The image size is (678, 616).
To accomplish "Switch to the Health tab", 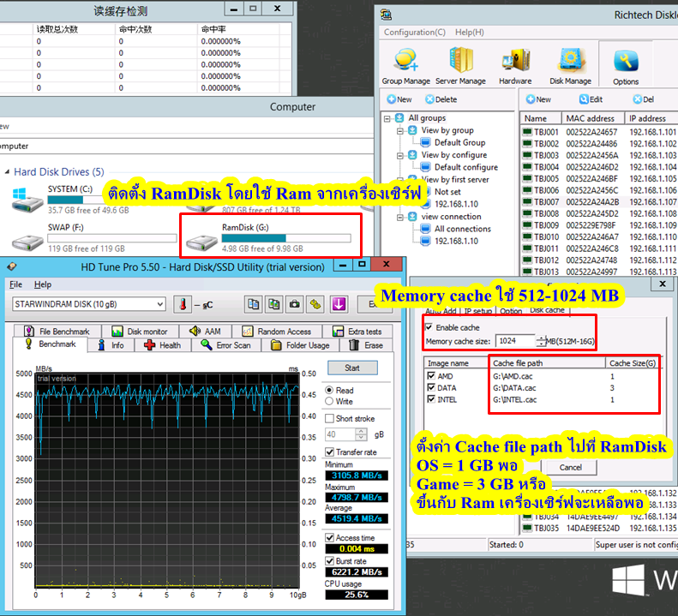I will [163, 345].
